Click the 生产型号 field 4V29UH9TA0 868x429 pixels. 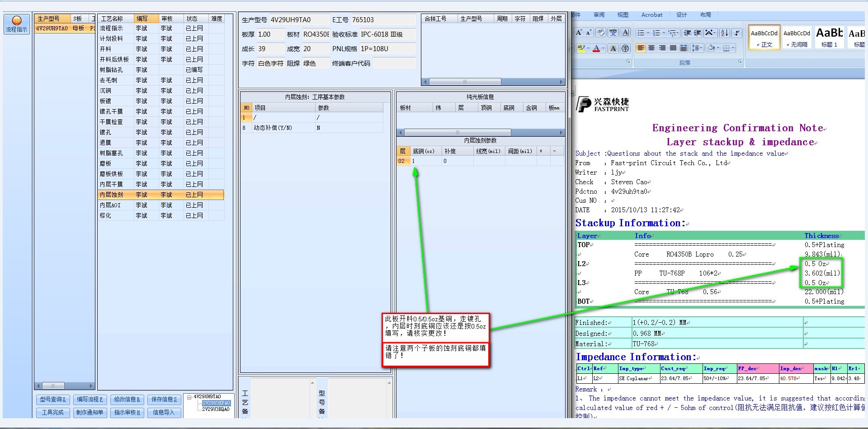click(299, 20)
